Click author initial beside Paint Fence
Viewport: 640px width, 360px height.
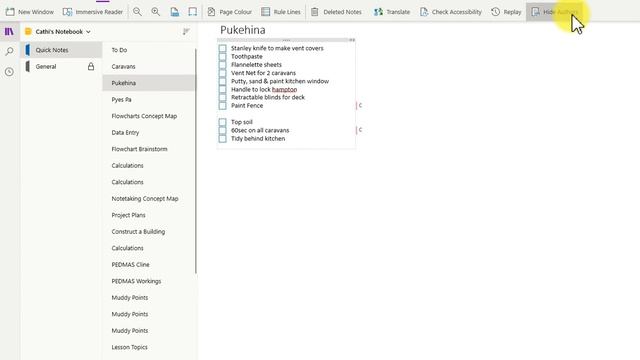coord(360,105)
